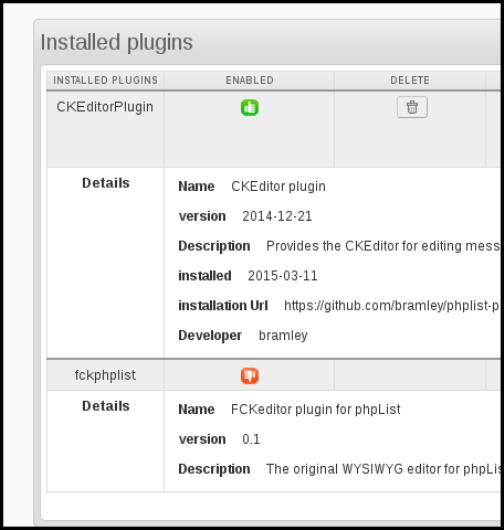The height and width of the screenshot is (530, 504).
Task: Click the CKEditor description text
Action: tap(383, 246)
